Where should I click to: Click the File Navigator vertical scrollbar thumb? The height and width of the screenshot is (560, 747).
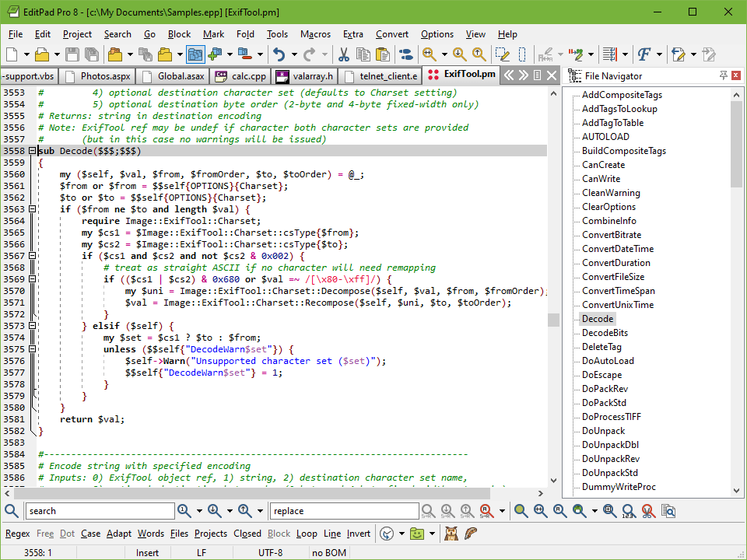pyautogui.click(x=737, y=145)
